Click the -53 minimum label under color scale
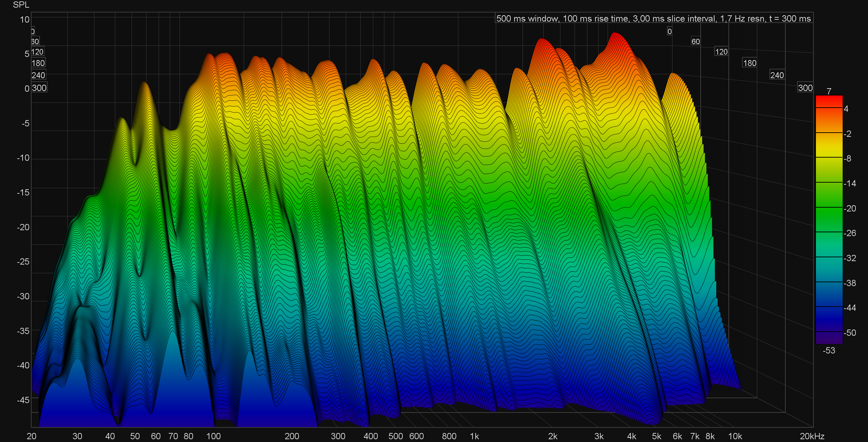868x442 pixels. click(x=829, y=350)
